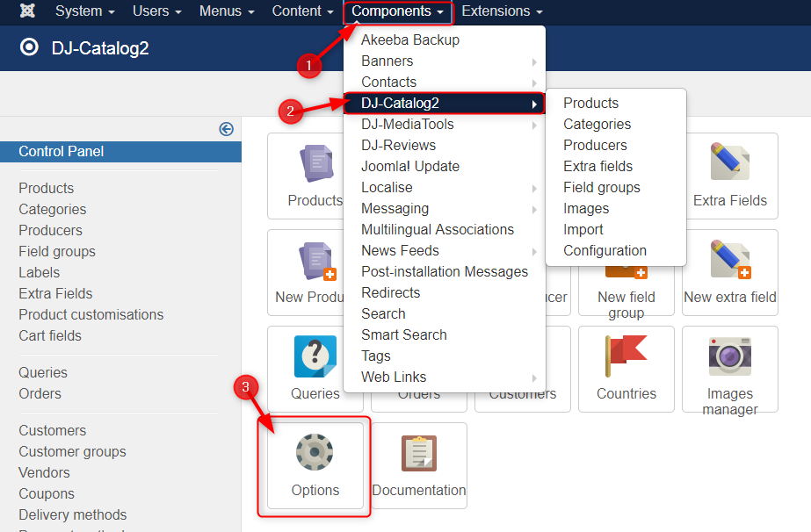Choose Producers in DJ-Catalog2 submenu
Image resolution: width=811 pixels, height=532 pixels.
pos(615,145)
